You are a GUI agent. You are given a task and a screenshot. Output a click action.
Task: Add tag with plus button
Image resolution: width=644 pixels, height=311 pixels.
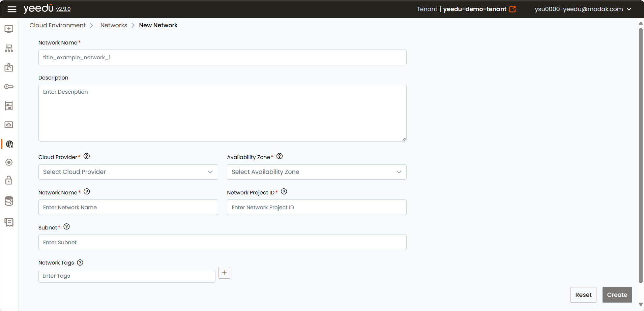[224, 273]
